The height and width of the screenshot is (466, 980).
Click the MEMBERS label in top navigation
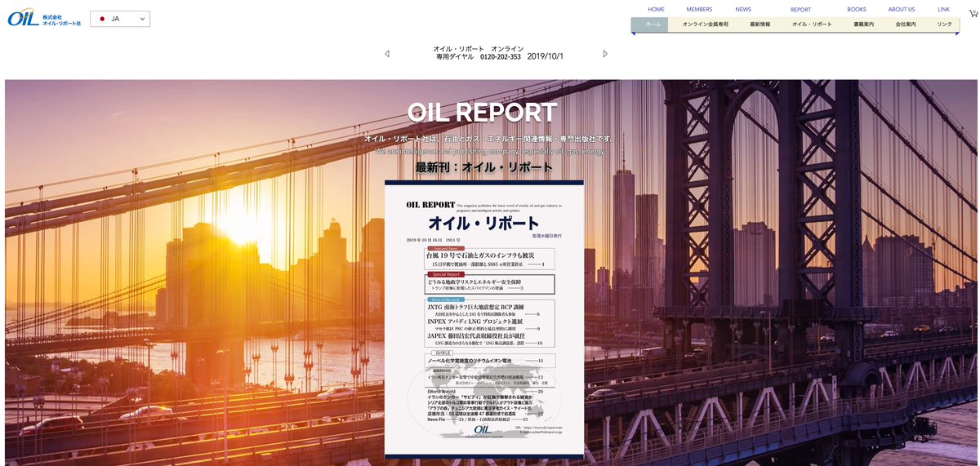(699, 9)
